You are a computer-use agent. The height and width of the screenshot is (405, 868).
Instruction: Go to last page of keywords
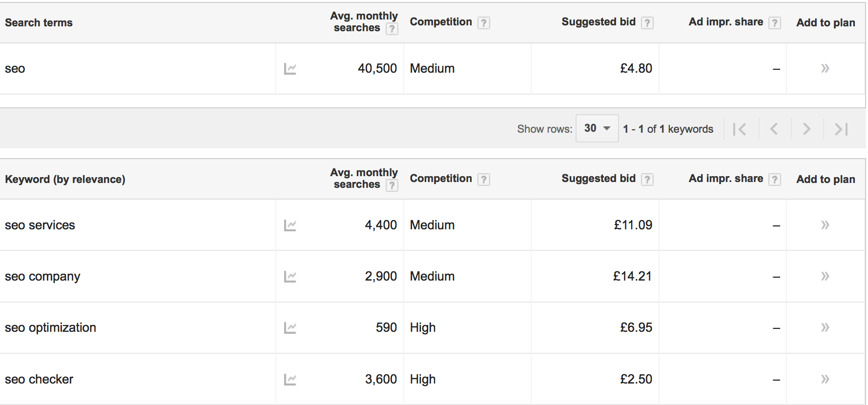841,129
